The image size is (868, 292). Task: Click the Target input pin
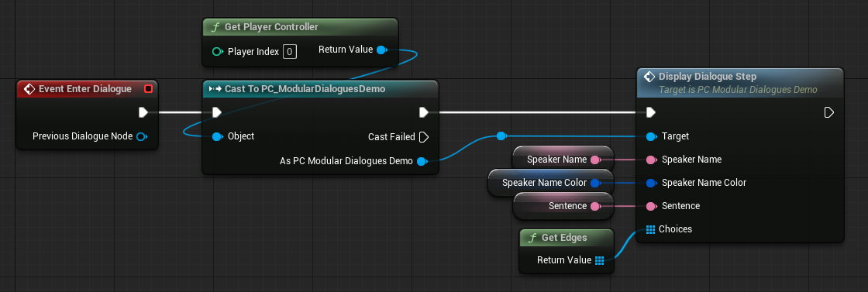coord(651,136)
